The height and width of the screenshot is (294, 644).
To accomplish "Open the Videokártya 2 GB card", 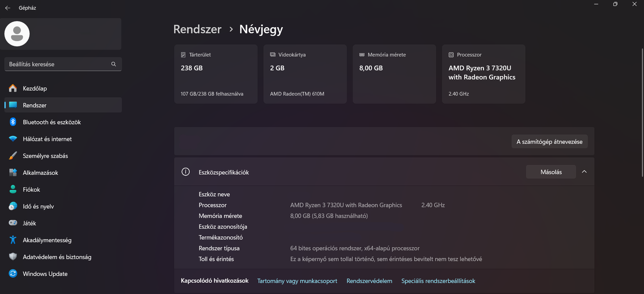I will tap(305, 74).
